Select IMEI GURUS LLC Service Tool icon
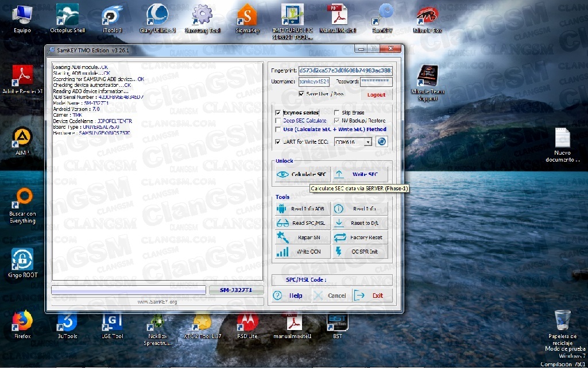This screenshot has height=368, width=588. point(292,22)
